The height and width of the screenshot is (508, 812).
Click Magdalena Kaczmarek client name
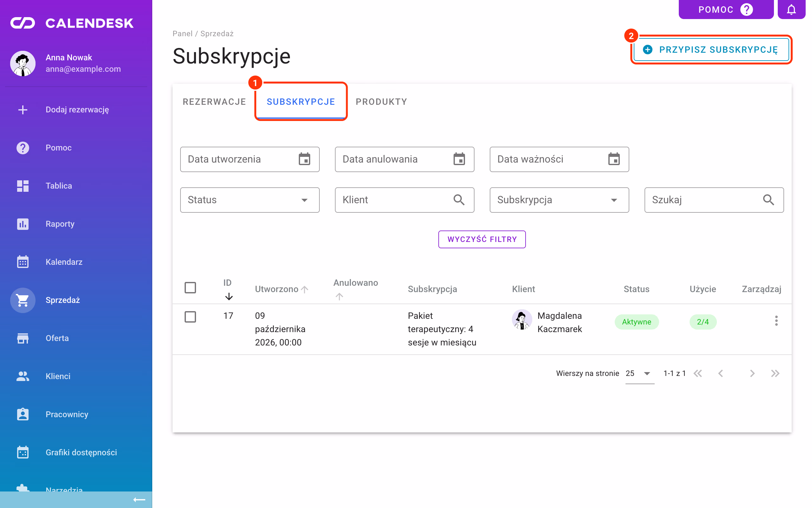tap(560, 322)
